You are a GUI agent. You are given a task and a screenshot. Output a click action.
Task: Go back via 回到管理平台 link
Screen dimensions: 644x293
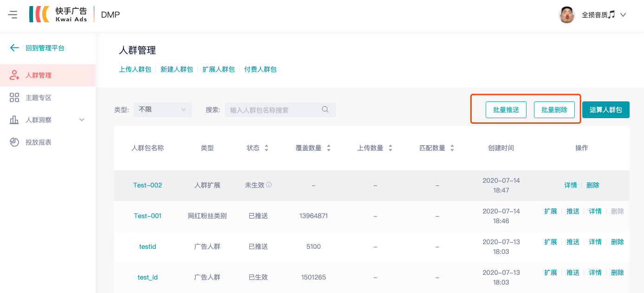[45, 48]
